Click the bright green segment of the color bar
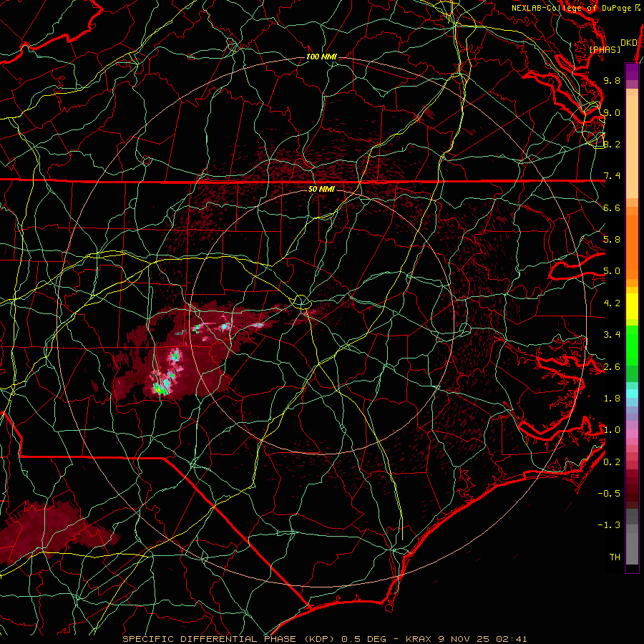 coord(632,345)
